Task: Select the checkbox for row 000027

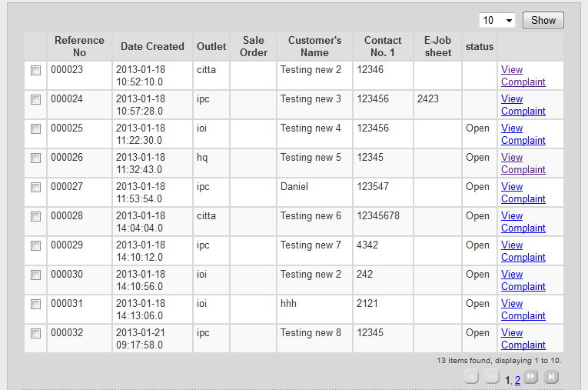Action: [35, 188]
